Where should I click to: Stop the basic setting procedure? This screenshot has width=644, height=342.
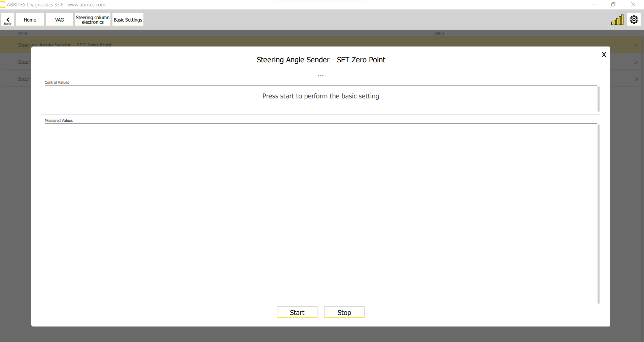(344, 312)
